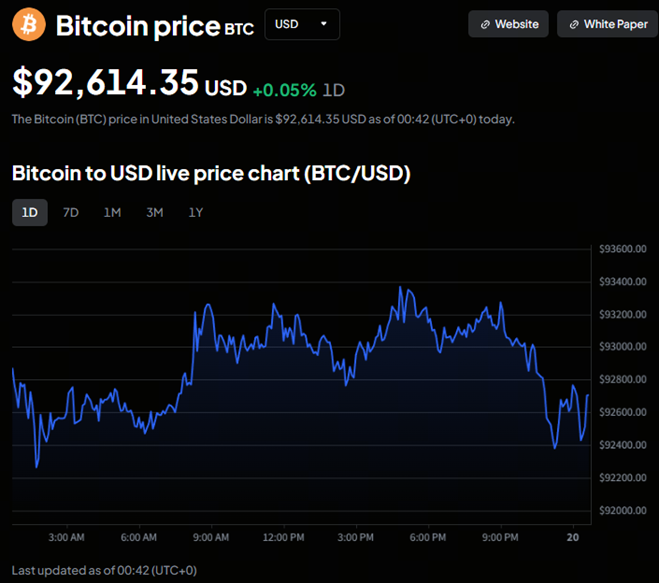Click the Bitcoin price heading text
The width and height of the screenshot is (659, 583).
coord(137,25)
